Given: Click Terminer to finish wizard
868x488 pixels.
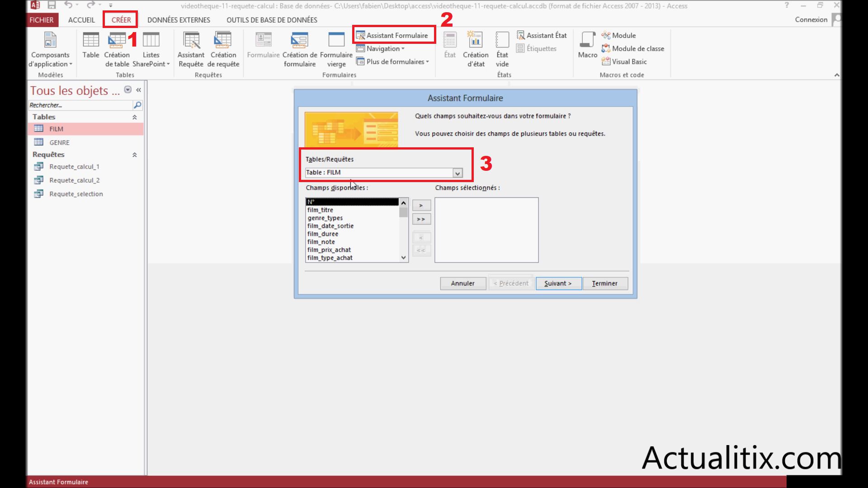Looking at the screenshot, I should (x=605, y=283).
